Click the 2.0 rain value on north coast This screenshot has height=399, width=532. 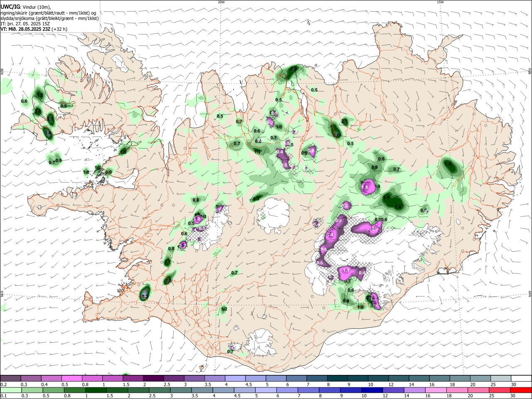293,69
